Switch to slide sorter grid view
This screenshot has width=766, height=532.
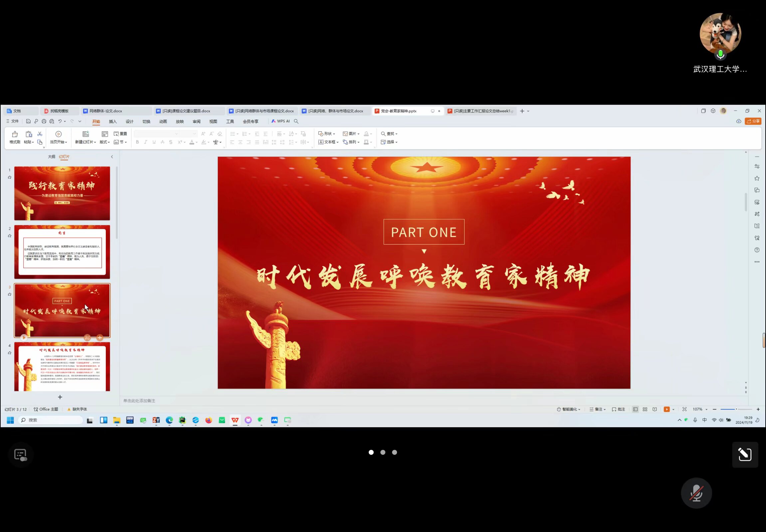[x=645, y=409]
